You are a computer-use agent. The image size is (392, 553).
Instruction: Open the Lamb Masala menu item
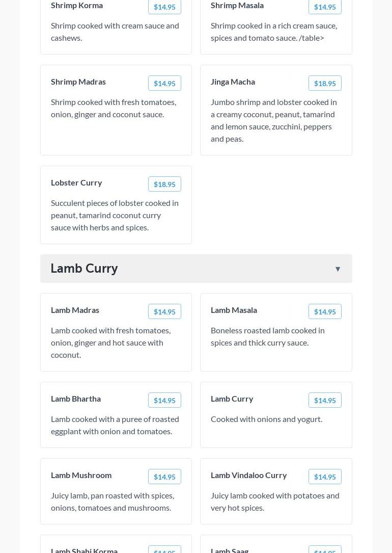coord(234,310)
